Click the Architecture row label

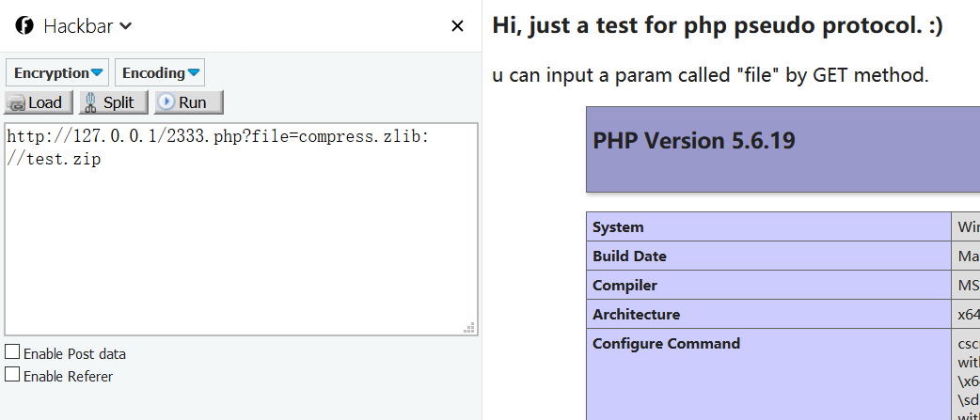(x=637, y=314)
